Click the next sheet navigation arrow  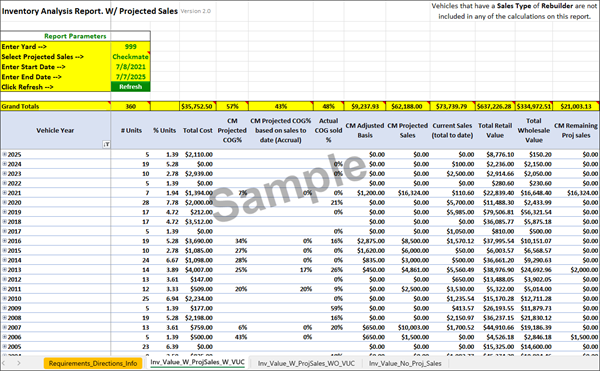coord(18,363)
